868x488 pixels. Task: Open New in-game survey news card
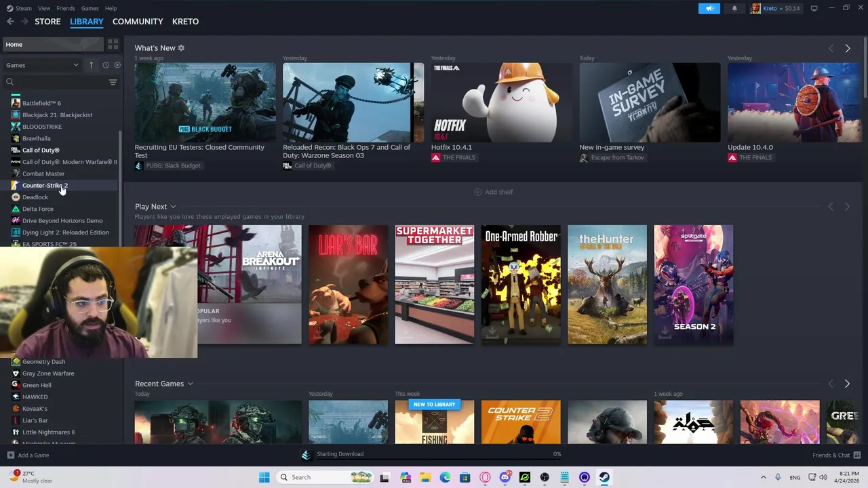[650, 112]
